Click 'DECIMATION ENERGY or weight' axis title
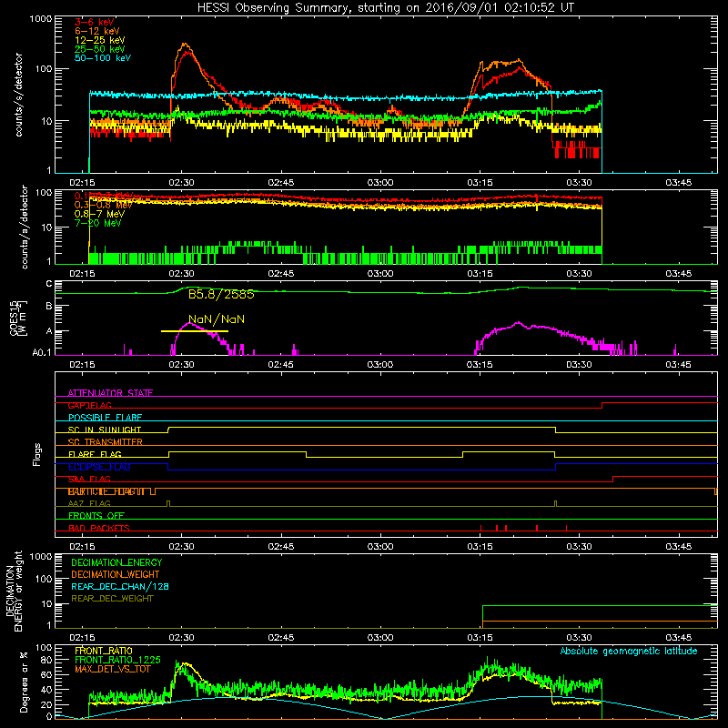Image resolution: width=728 pixels, height=728 pixels. [x=14, y=591]
